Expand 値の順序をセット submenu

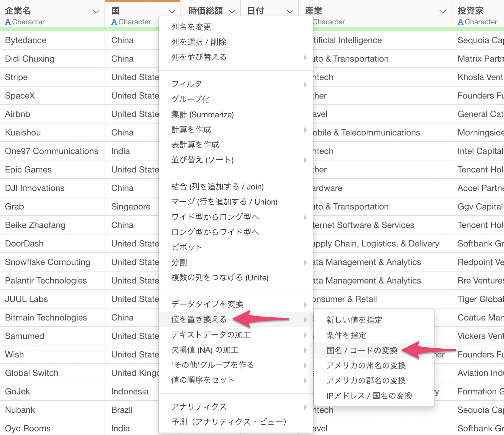pyautogui.click(x=236, y=380)
